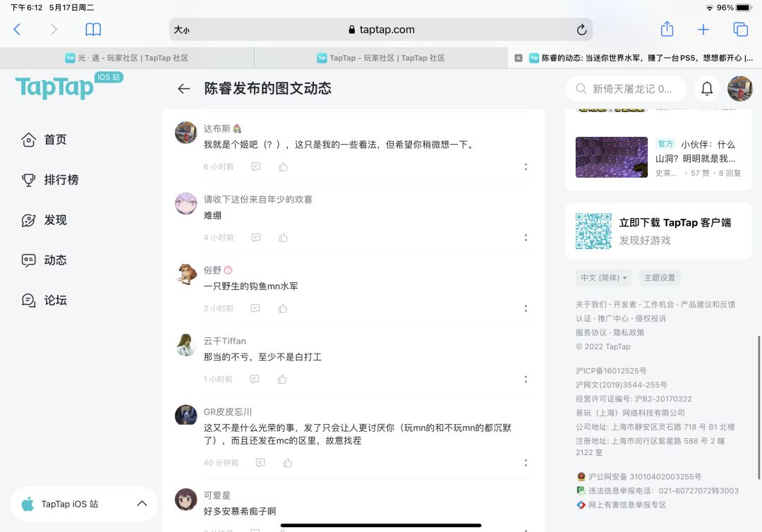This screenshot has width=762, height=532.
Task: Open 产品建议和反馈 footer link
Action: 708,305
